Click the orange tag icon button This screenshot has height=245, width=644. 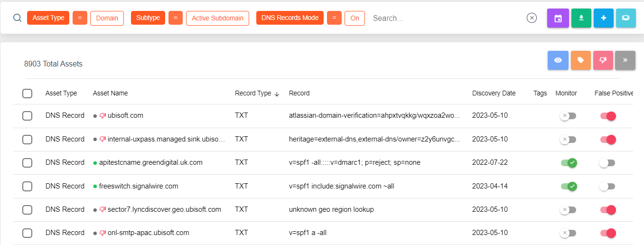tap(580, 60)
